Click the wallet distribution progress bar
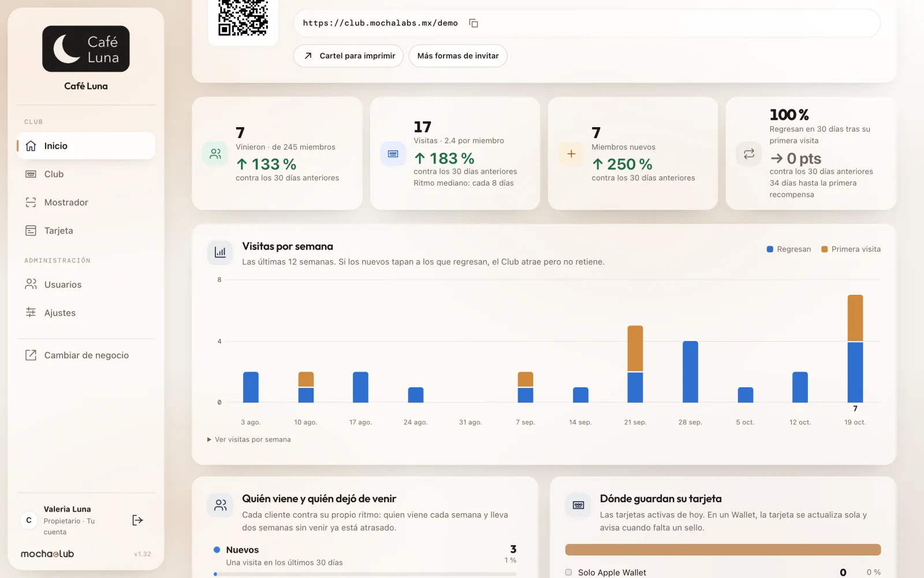 [723, 550]
